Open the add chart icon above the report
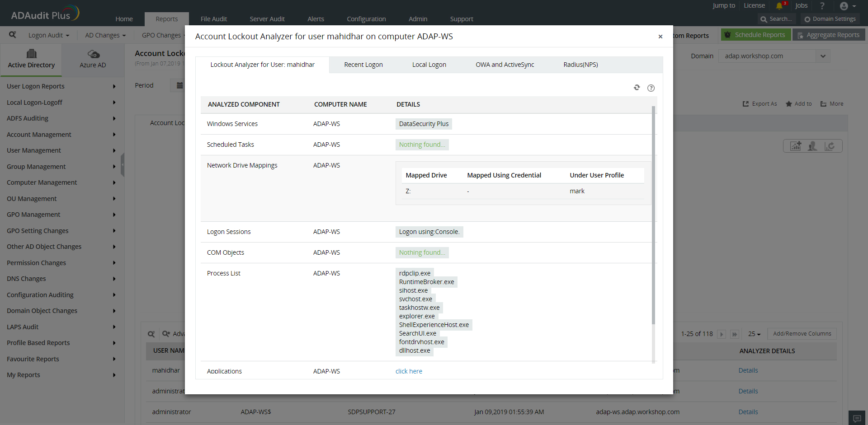This screenshot has height=425, width=868. [x=796, y=146]
